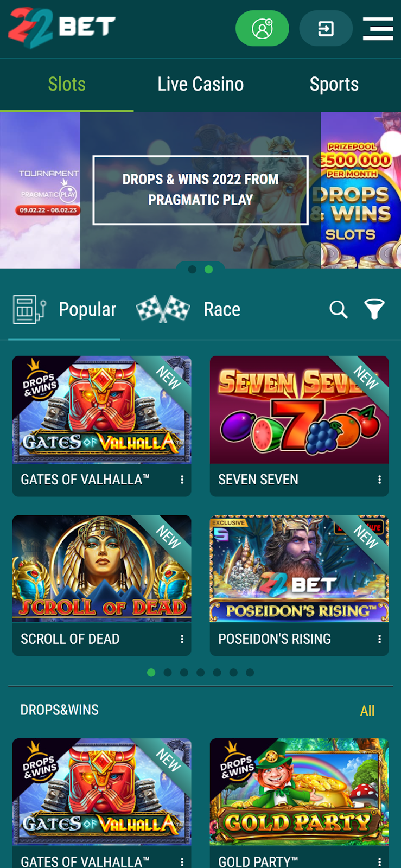Tap the login arrow icon button
This screenshot has height=868, width=401.
[326, 28]
